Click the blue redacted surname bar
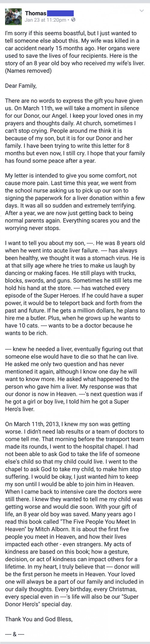 click(x=61, y=13)
